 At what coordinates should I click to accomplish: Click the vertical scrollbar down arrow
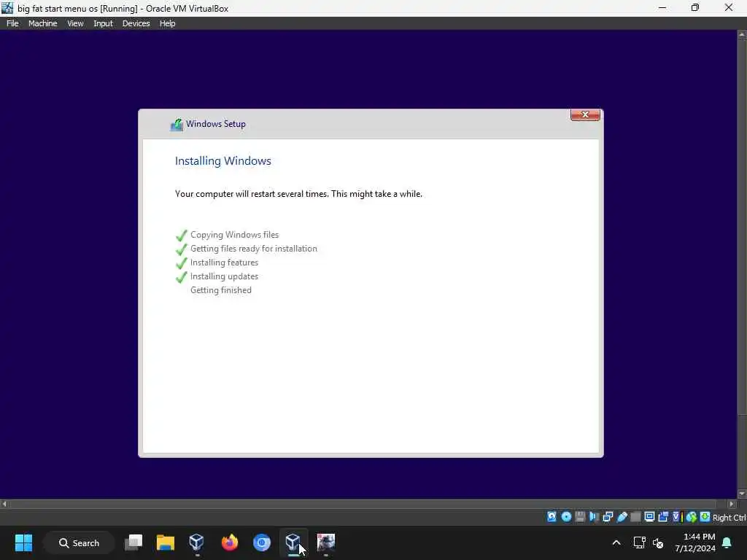[742, 494]
